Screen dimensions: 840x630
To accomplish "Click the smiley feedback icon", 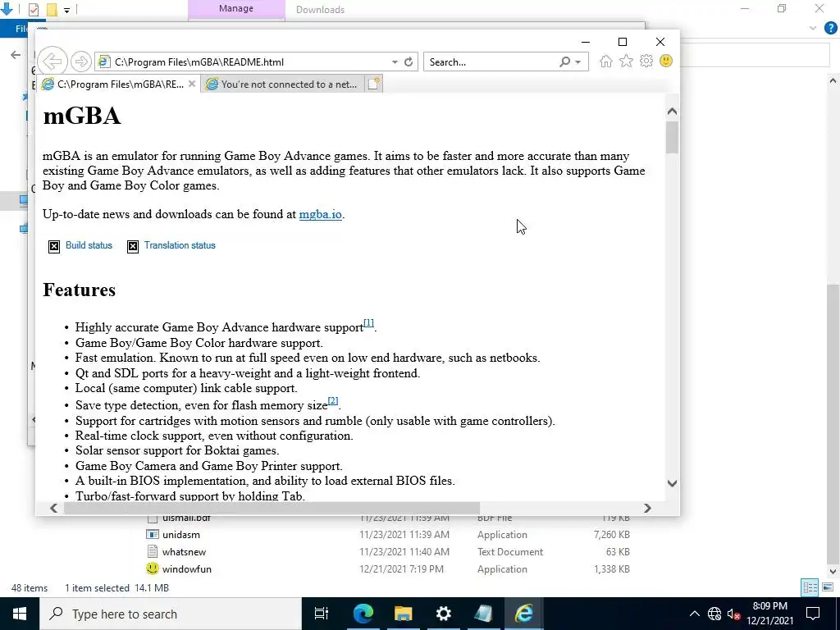I will (x=666, y=61).
